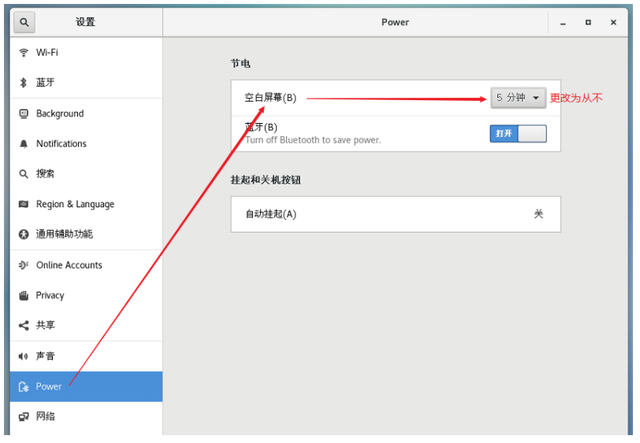
Task: Click the network icon beside 网络
Action: pyautogui.click(x=24, y=416)
